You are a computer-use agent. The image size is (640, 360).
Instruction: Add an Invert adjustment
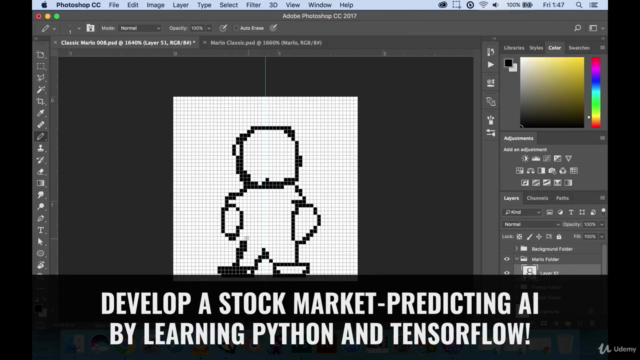point(525,183)
